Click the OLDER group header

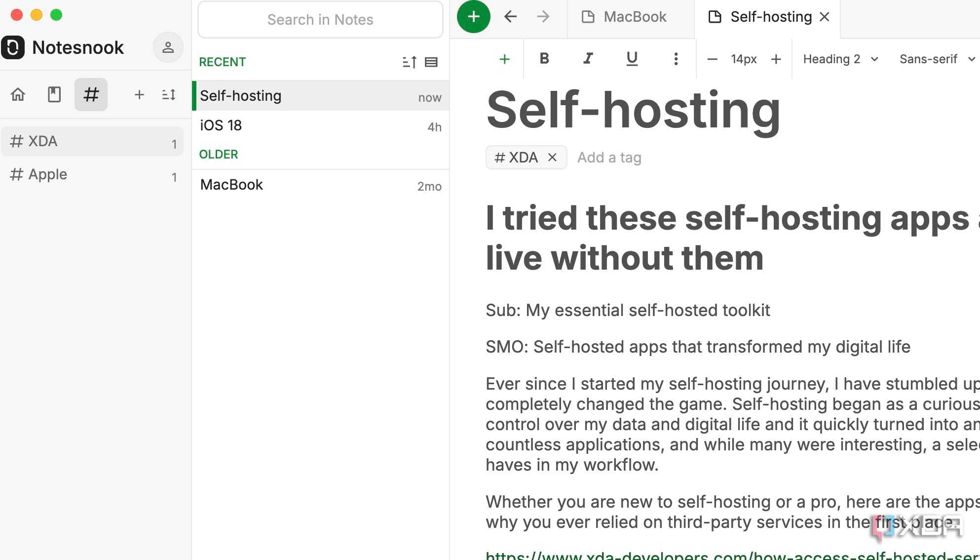pyautogui.click(x=218, y=155)
